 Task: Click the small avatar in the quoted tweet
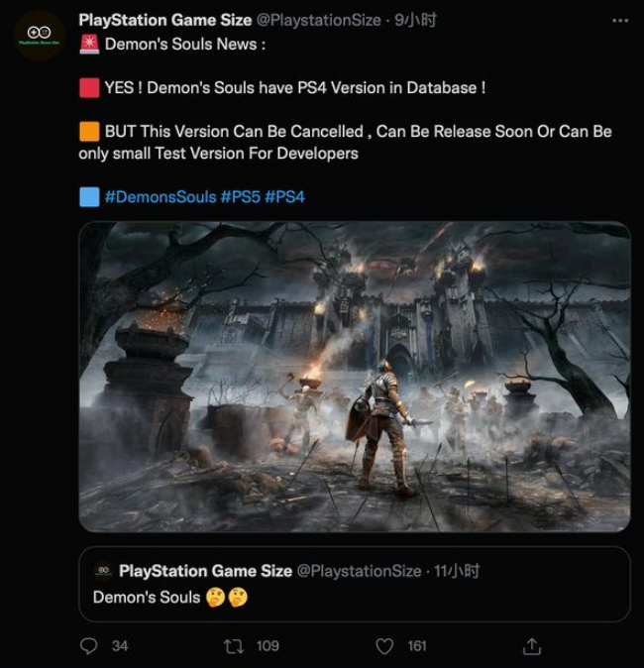pos(103,571)
